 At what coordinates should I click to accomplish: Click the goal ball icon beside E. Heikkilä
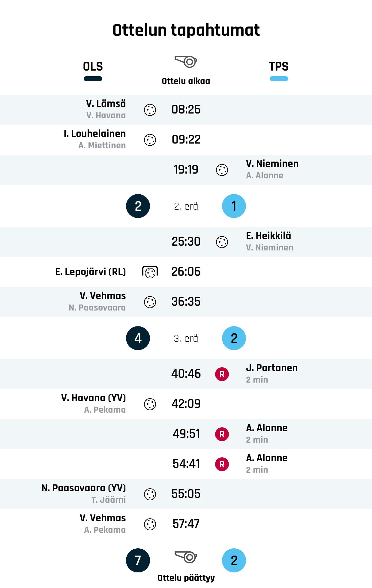coord(222,242)
